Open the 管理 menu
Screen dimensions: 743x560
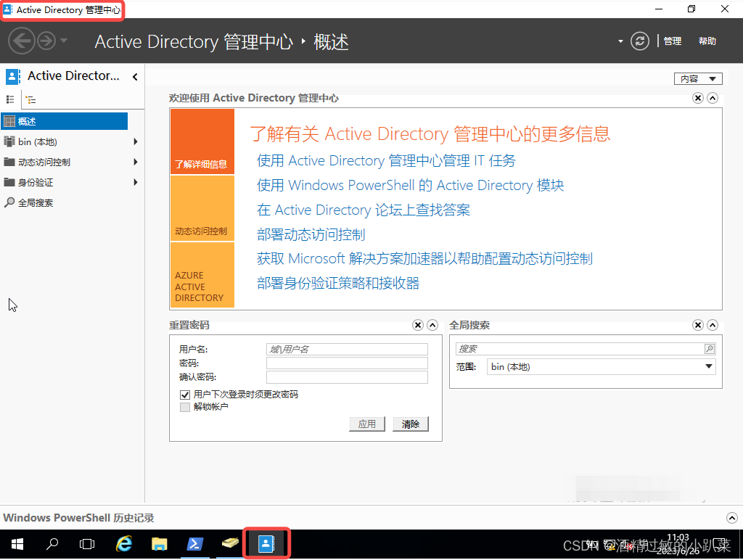673,41
